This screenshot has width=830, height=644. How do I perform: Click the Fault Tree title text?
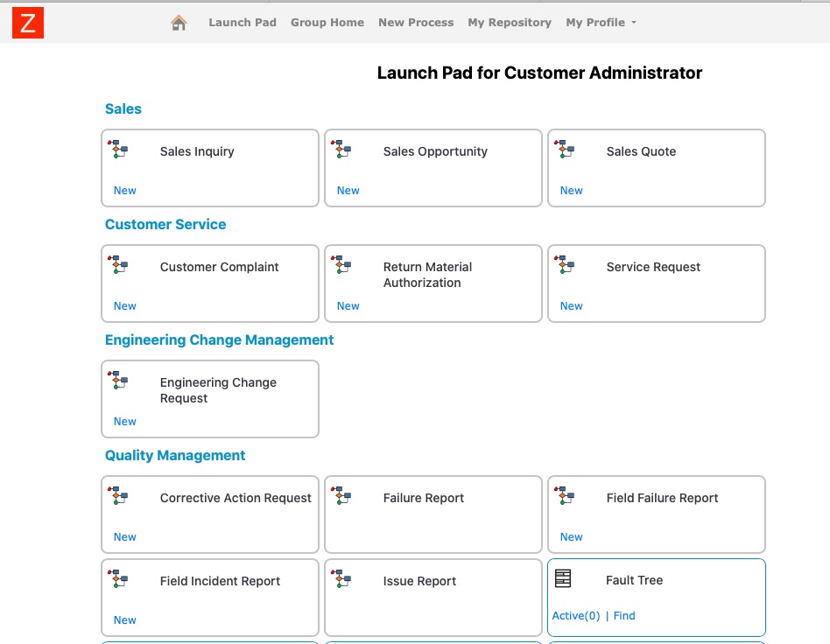pyautogui.click(x=634, y=580)
